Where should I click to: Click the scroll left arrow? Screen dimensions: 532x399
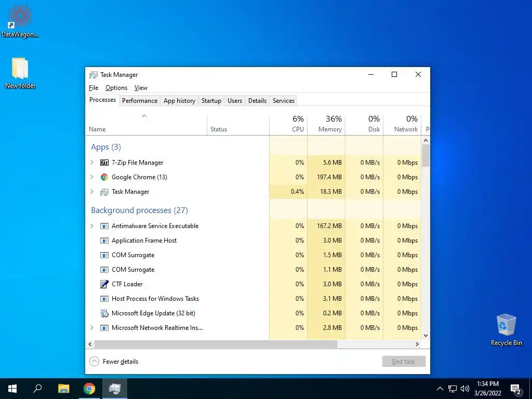pyautogui.click(x=90, y=344)
